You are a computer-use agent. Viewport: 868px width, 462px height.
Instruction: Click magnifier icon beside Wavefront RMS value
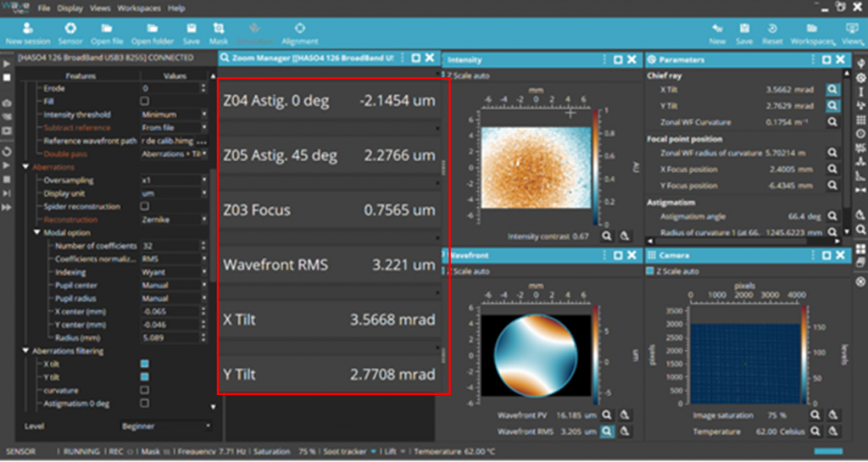pos(607,431)
